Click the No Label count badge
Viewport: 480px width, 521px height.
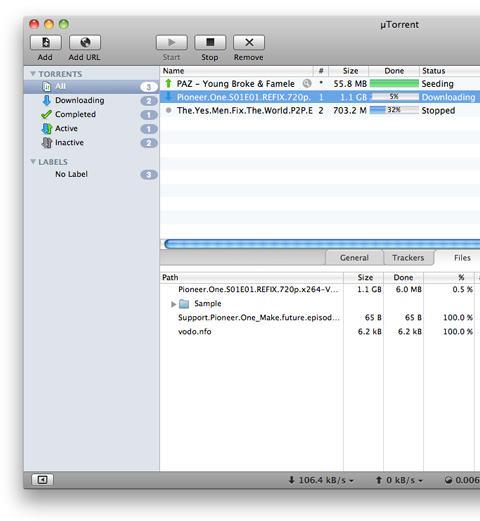[x=149, y=175]
